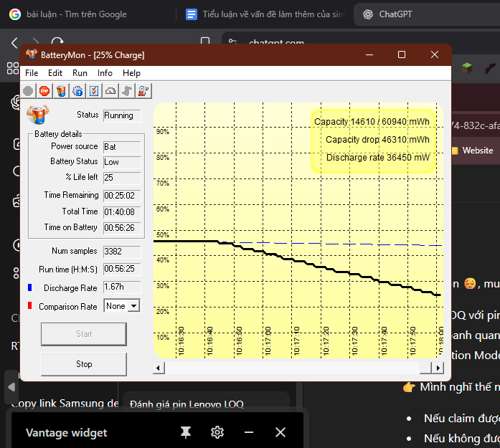Image resolution: width=500 pixels, height=448 pixels.
Task: Click the gear with info badge toolbar icon
Action: point(77,91)
